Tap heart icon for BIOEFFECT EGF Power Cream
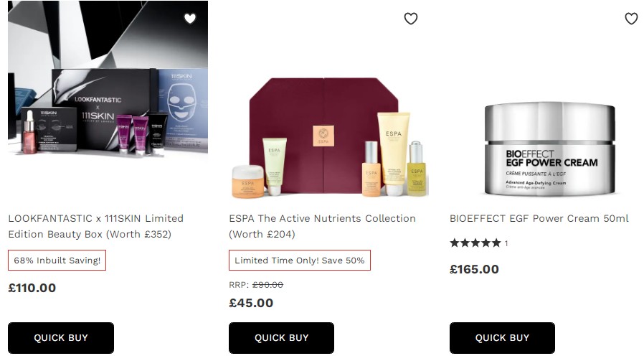Viewport: 644px width, 361px height. (x=631, y=19)
